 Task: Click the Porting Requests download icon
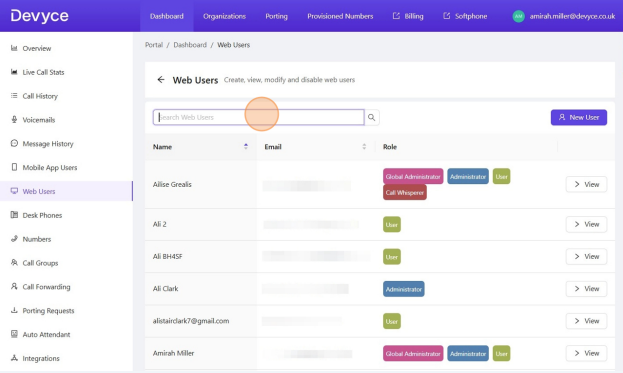14,310
